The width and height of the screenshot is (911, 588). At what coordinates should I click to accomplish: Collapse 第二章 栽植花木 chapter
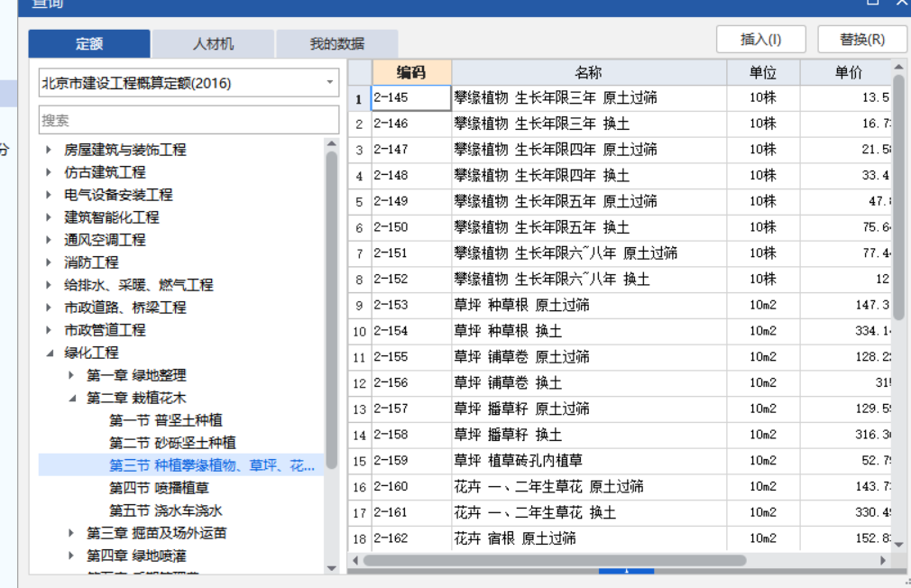72,398
